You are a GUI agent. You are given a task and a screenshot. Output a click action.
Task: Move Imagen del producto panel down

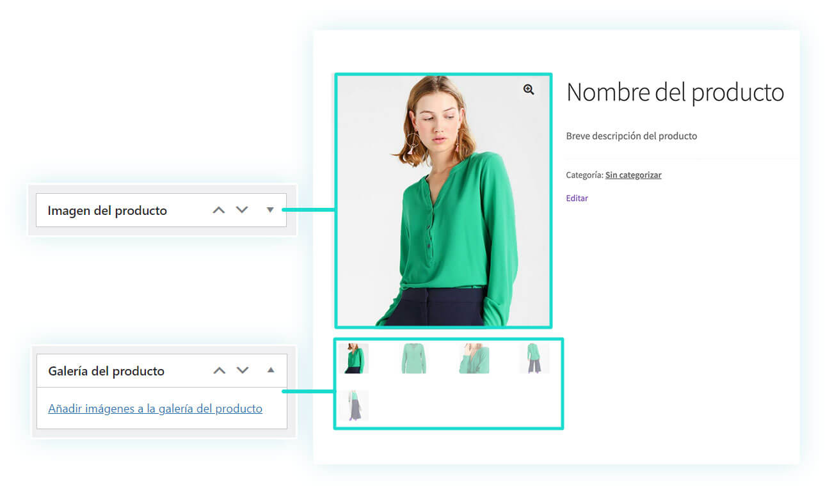(x=242, y=210)
